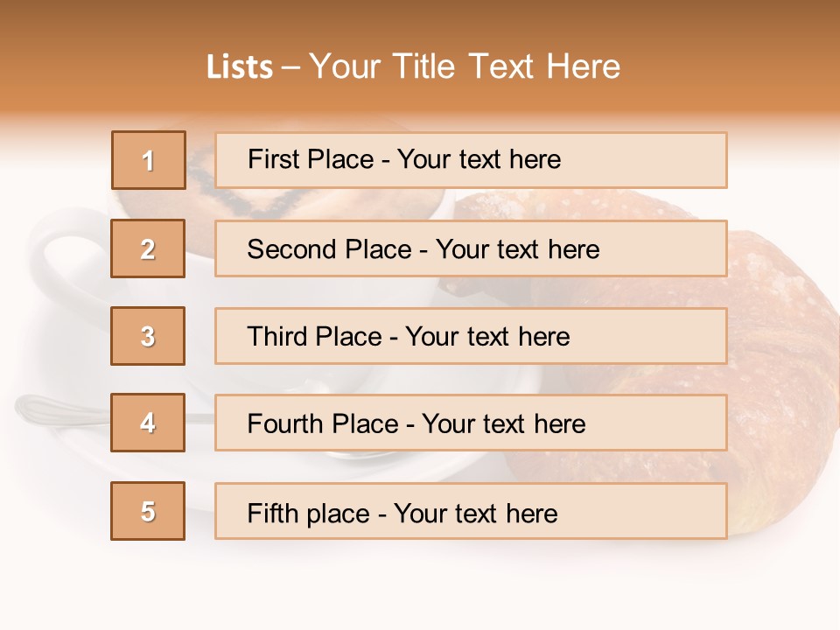Click the number 1 box
This screenshot has height=630, width=840.
[x=148, y=160]
